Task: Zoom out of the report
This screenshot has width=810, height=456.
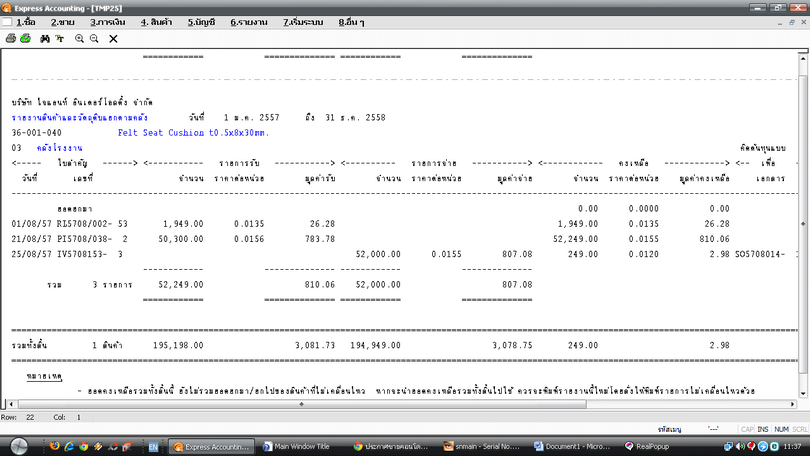Action: 94,38
